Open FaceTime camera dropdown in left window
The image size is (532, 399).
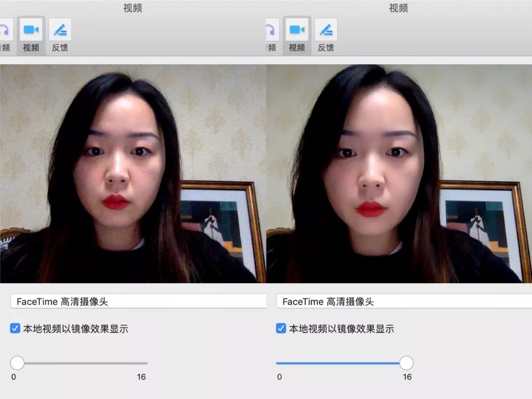click(x=138, y=301)
